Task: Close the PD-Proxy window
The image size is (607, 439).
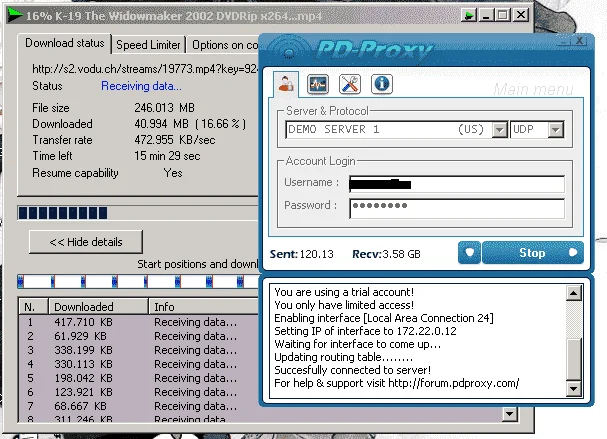Action: click(579, 41)
